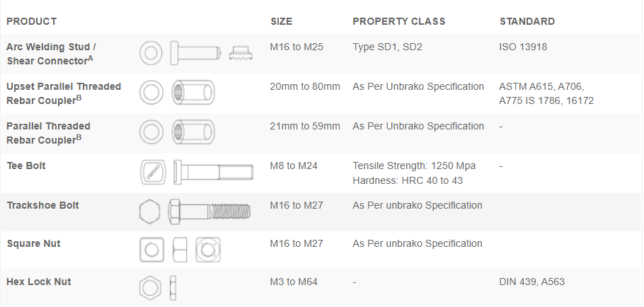Click the DIN 439, A563 standard cell
The image size is (644, 307).
pos(531,282)
